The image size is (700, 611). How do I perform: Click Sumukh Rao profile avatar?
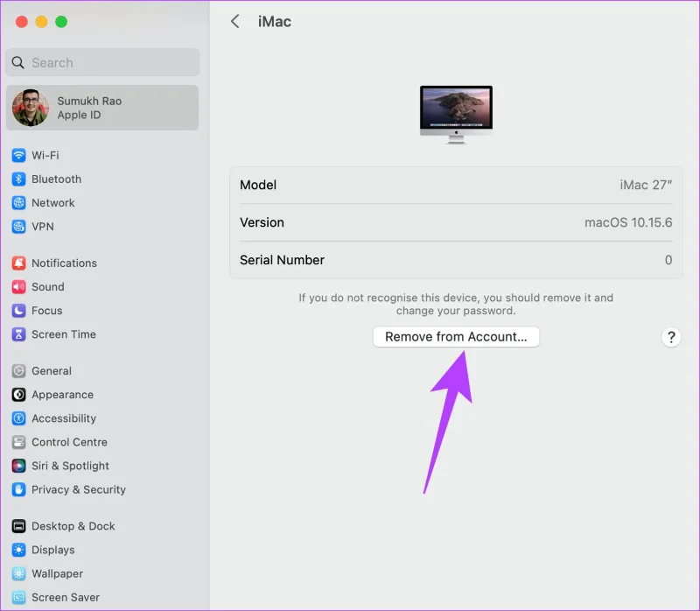point(31,108)
